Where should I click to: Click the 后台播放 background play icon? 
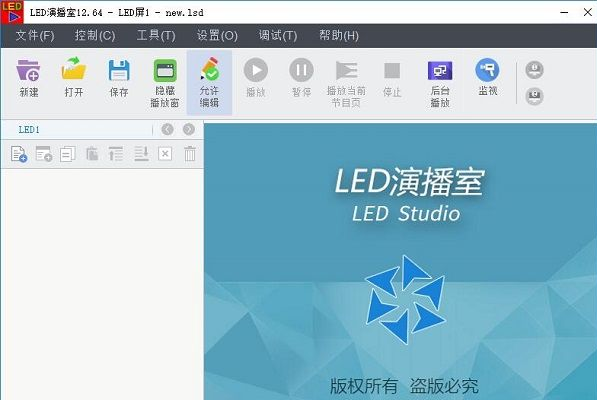[440, 83]
